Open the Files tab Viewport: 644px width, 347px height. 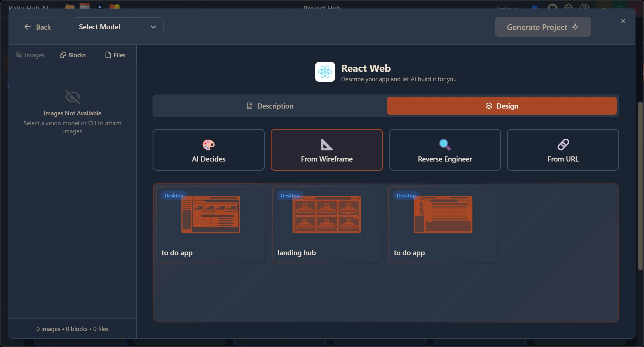[115, 55]
